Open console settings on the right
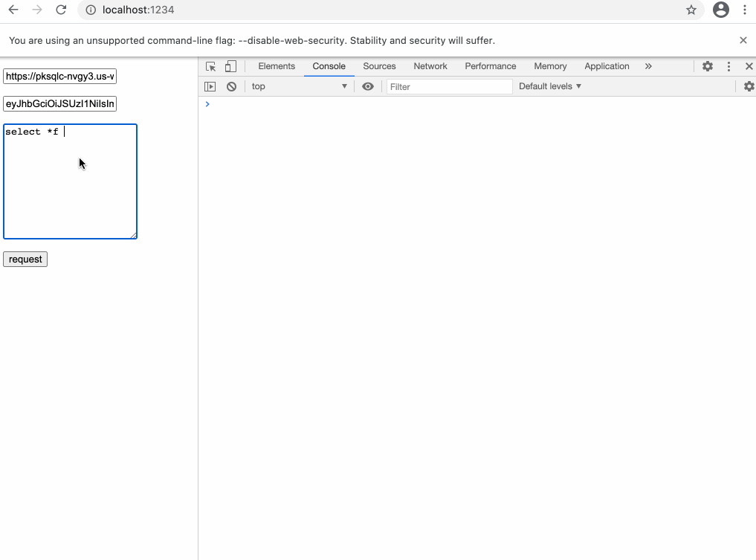 (749, 86)
